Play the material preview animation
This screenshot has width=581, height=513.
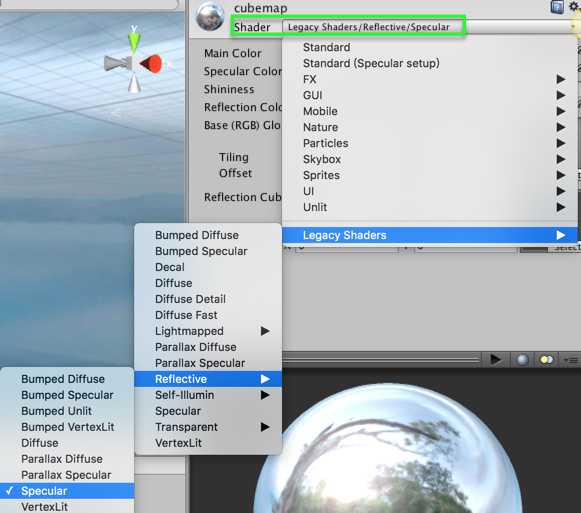495,360
